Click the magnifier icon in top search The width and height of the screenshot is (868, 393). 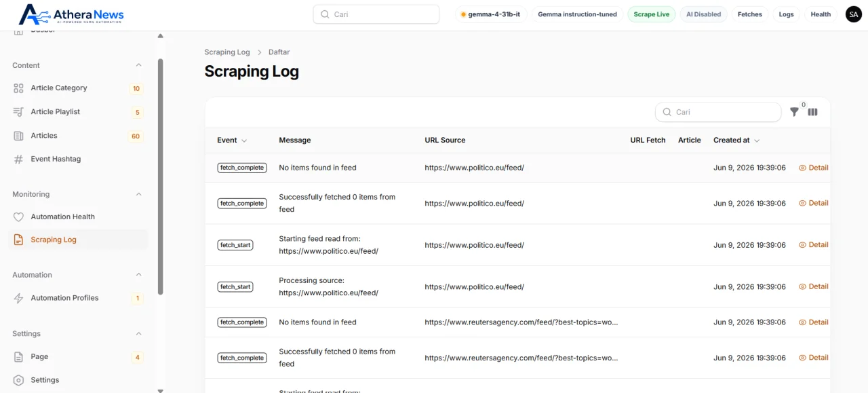click(x=325, y=14)
